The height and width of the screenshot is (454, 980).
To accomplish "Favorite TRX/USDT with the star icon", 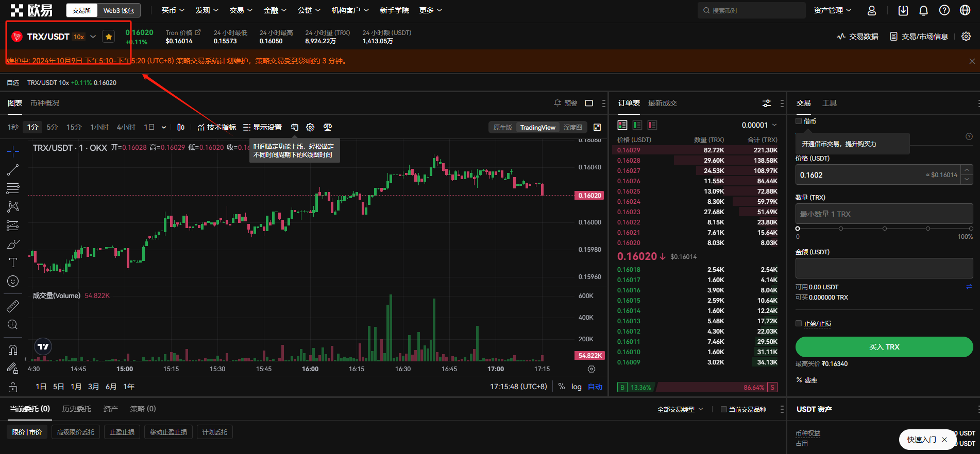I will 109,37.
